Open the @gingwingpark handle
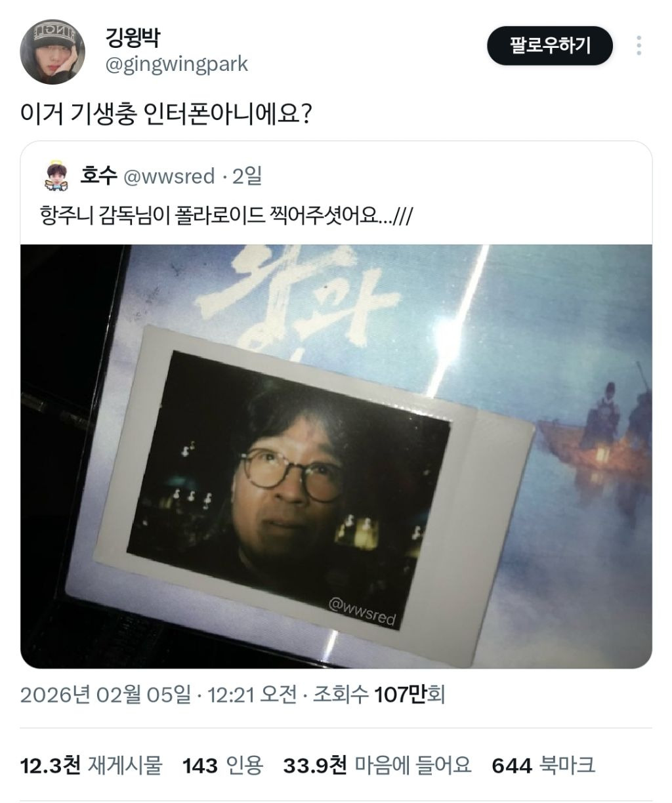The width and height of the screenshot is (672, 803). [x=177, y=64]
